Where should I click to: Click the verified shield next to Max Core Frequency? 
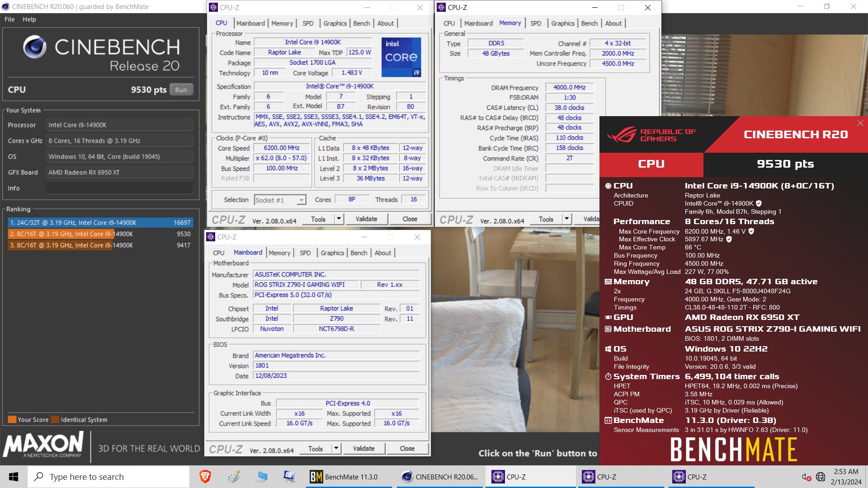point(751,231)
